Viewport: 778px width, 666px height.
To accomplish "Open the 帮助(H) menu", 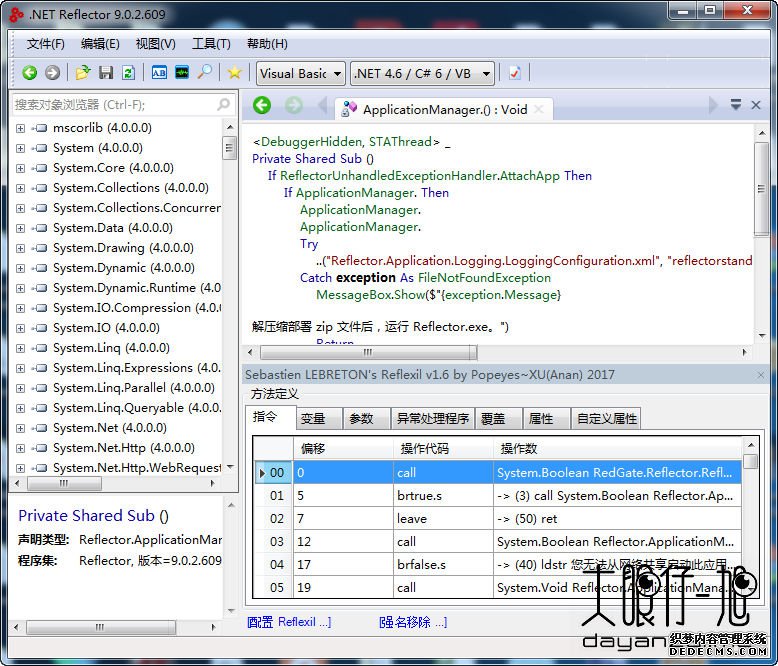I will tap(267, 44).
